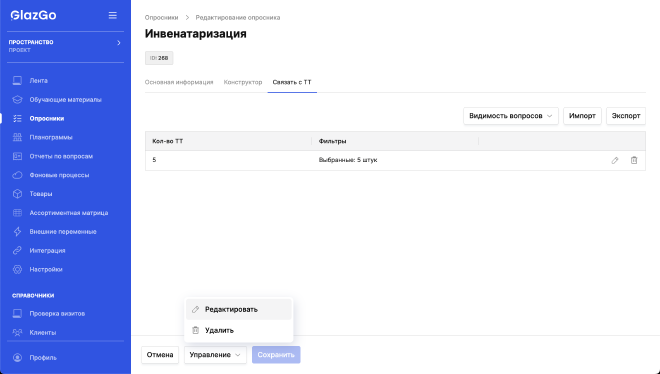Screen dimensions: 660x374
Task: Click the Редактирование опросника breadcrumb
Action: tap(238, 18)
